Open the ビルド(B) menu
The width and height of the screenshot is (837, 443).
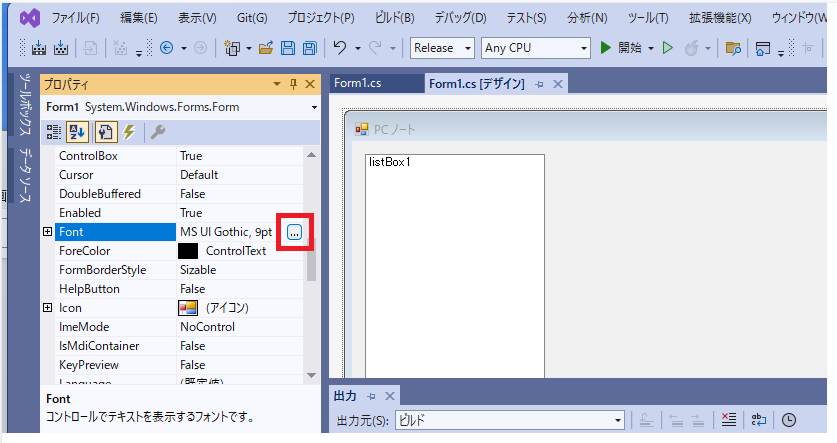(394, 18)
